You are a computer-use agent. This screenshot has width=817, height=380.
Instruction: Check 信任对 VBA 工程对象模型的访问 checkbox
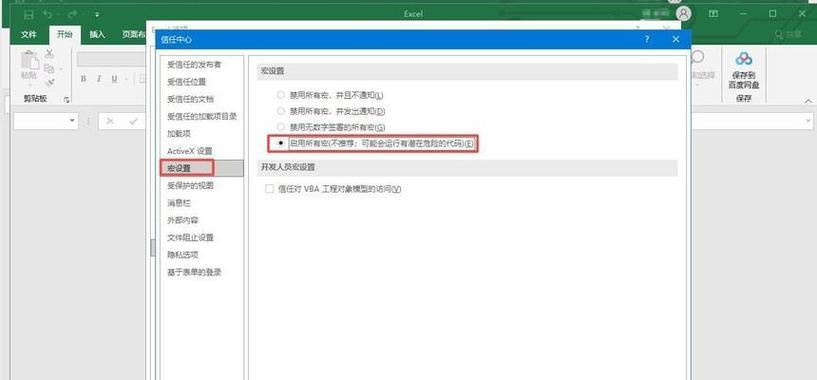click(x=269, y=189)
